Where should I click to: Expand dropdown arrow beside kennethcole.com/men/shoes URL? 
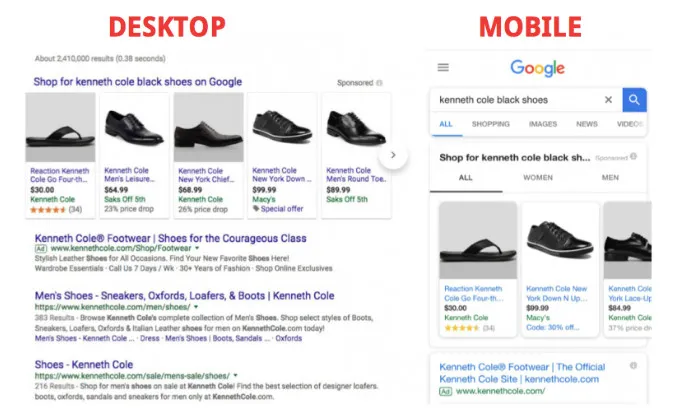click(196, 307)
